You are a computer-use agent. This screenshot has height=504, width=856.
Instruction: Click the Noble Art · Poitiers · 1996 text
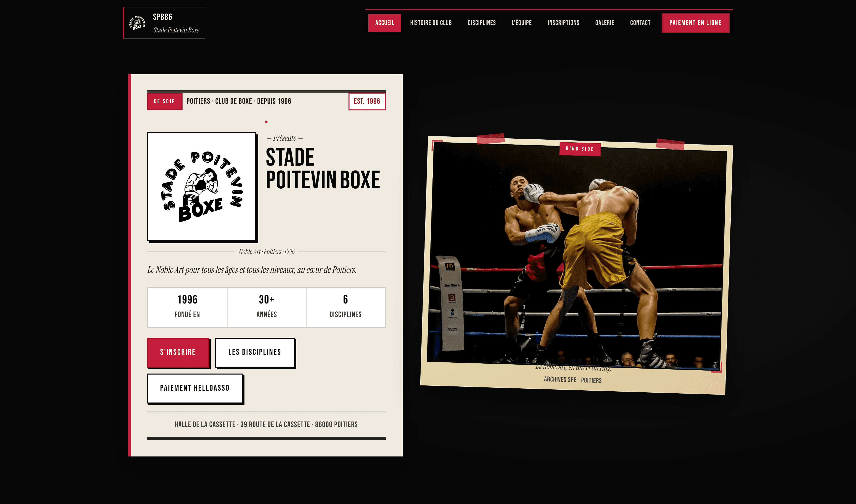pyautogui.click(x=267, y=252)
